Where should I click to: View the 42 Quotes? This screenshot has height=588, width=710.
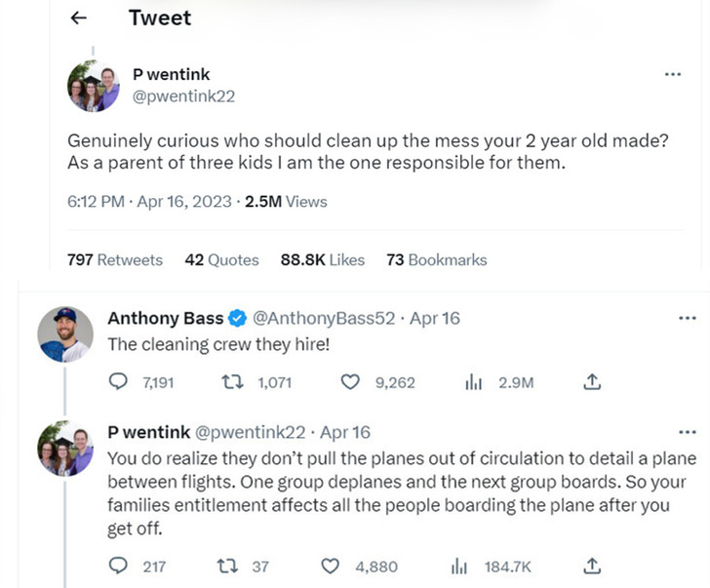pos(221,259)
